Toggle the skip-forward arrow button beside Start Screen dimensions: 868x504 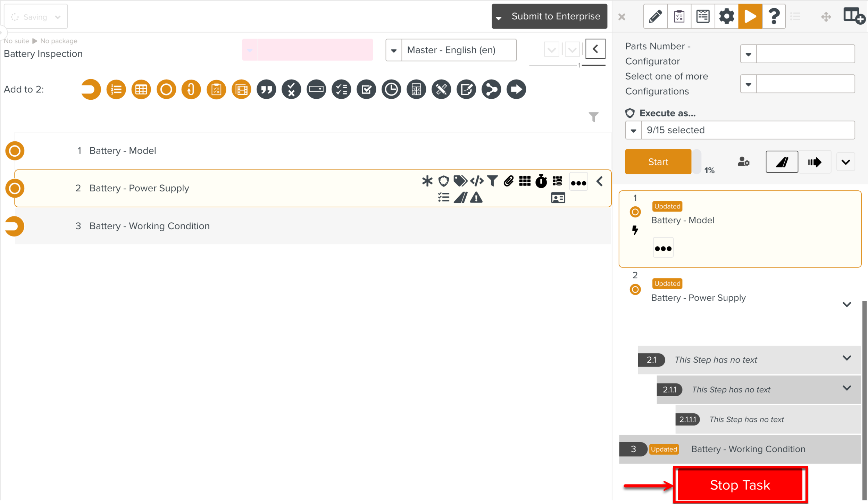tap(814, 162)
